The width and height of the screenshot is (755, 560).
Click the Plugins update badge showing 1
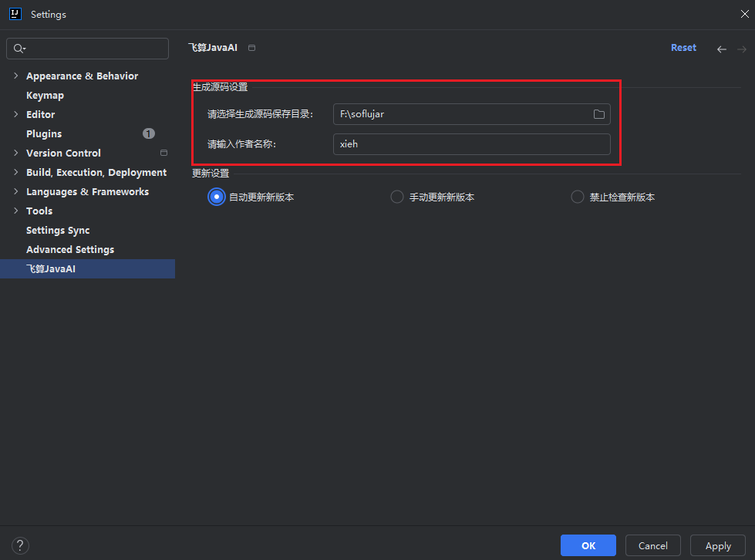pyautogui.click(x=149, y=133)
